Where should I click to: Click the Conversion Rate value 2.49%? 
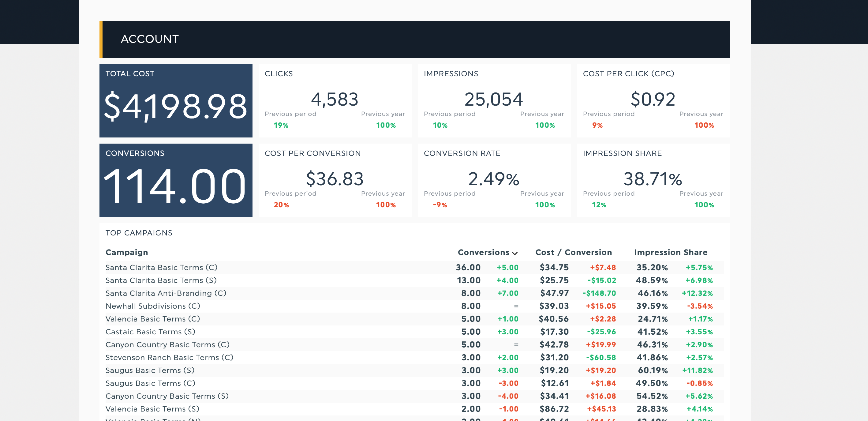[494, 179]
